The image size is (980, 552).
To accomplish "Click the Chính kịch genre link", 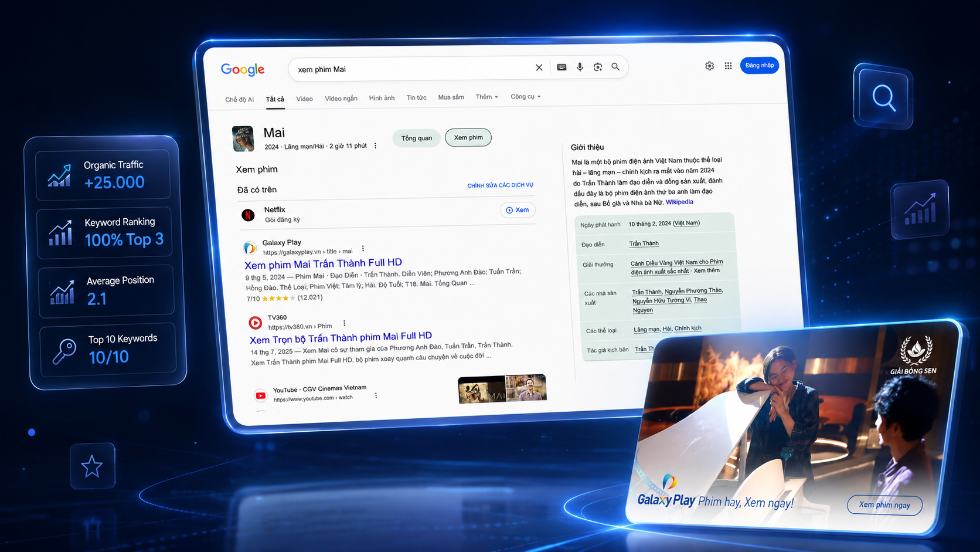I will pyautogui.click(x=688, y=329).
